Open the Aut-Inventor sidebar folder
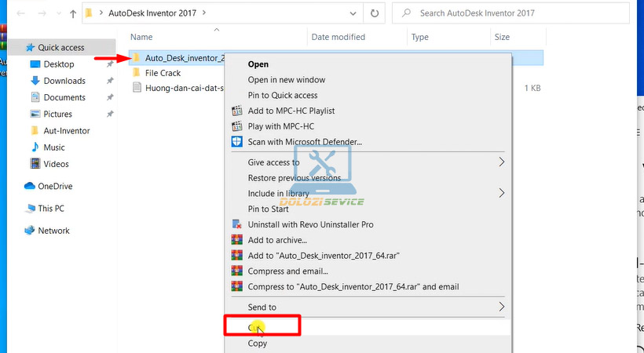The height and width of the screenshot is (353, 644). [x=67, y=130]
